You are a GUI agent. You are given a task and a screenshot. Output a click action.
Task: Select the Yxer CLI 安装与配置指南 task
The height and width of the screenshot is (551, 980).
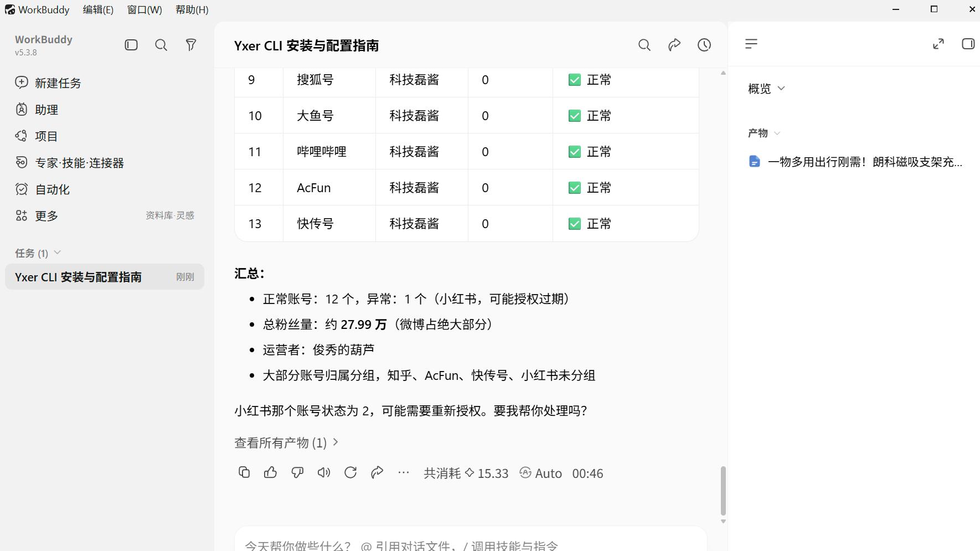point(105,277)
